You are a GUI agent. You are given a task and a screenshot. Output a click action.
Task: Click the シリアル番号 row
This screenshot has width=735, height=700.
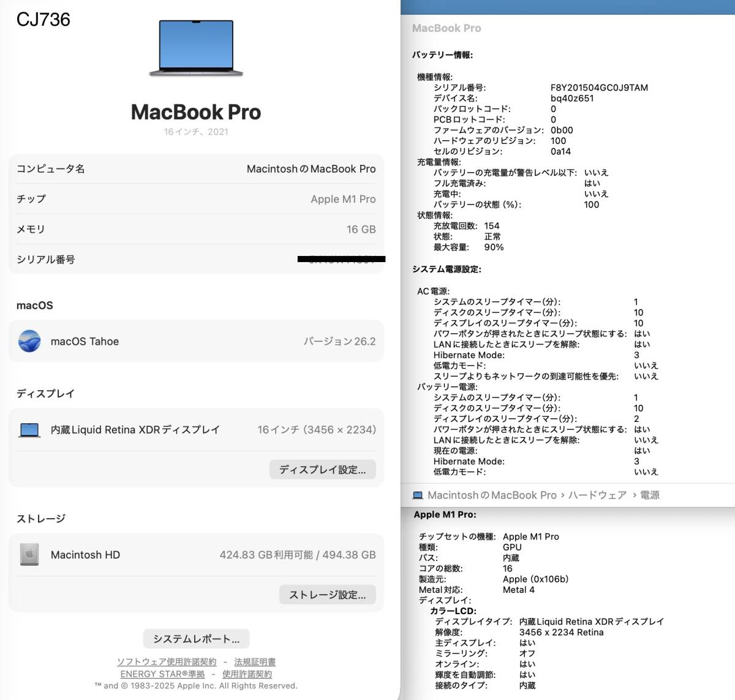(x=196, y=260)
